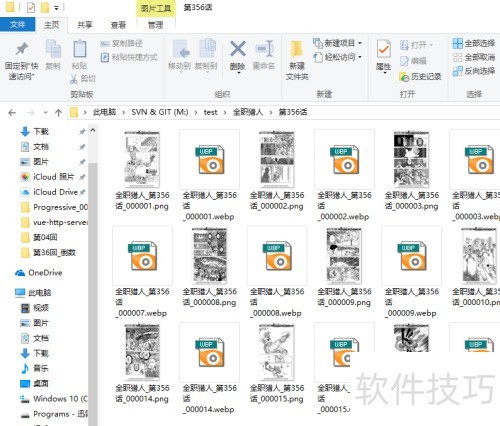Expand Easy access (轻松访问) dropdown
Screen dimensions: 500x426
click(337, 57)
